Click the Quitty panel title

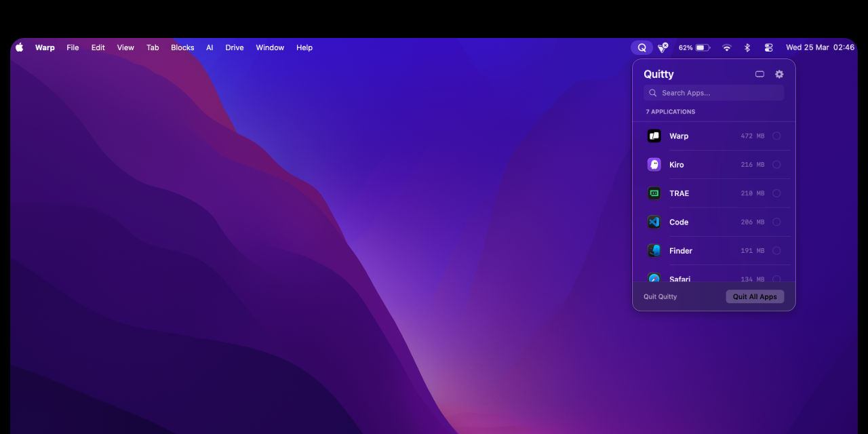tap(658, 74)
